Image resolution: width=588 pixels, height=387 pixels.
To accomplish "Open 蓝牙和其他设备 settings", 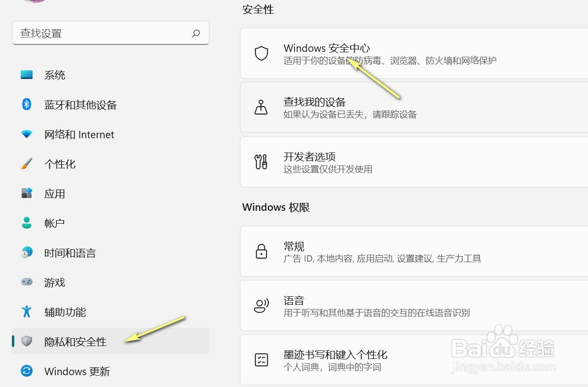I will [x=110, y=104].
